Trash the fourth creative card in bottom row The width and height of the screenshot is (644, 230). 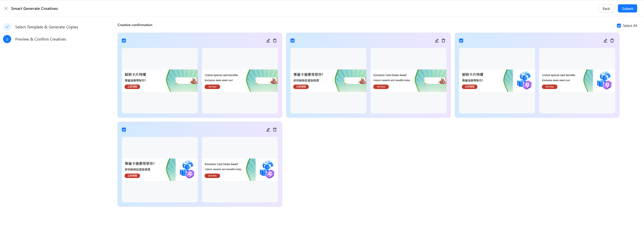pos(275,130)
